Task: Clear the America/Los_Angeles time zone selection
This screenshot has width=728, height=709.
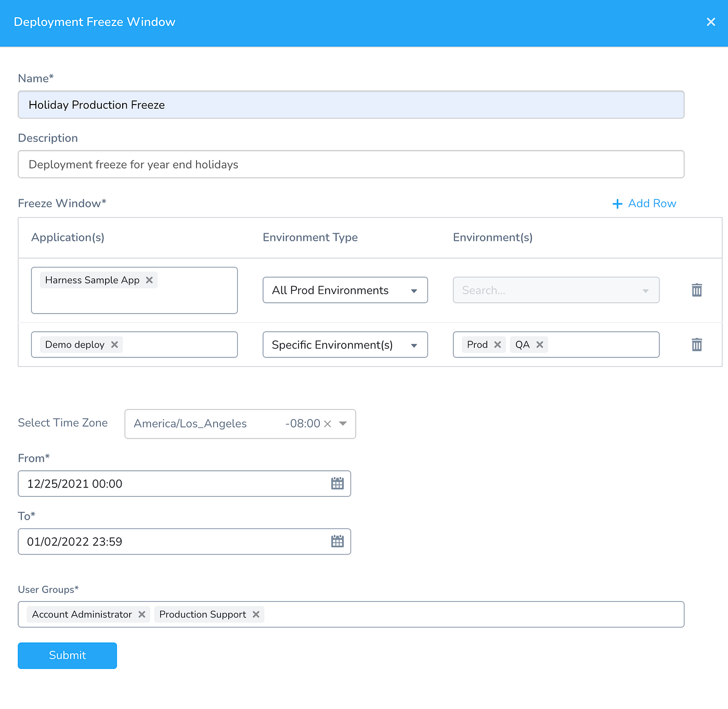Action: (328, 424)
